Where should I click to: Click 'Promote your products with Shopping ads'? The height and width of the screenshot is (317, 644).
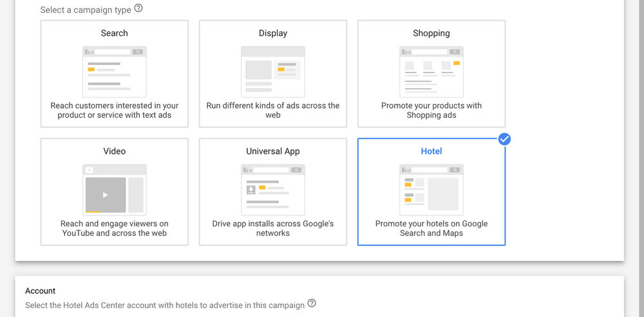pyautogui.click(x=431, y=111)
